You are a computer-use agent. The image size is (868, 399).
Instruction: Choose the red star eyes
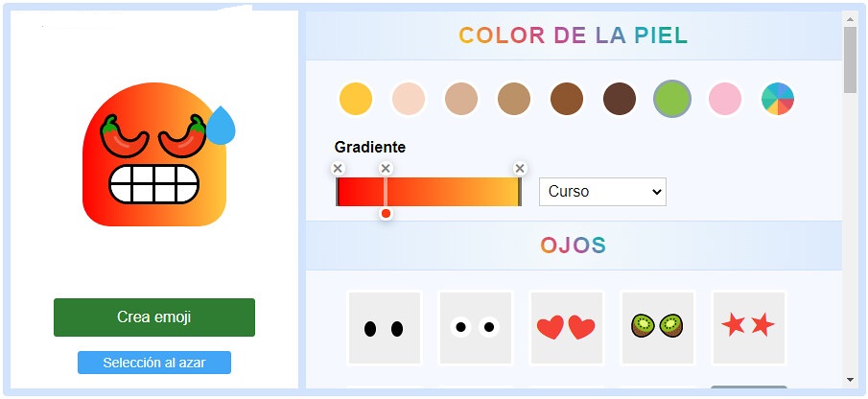748,328
